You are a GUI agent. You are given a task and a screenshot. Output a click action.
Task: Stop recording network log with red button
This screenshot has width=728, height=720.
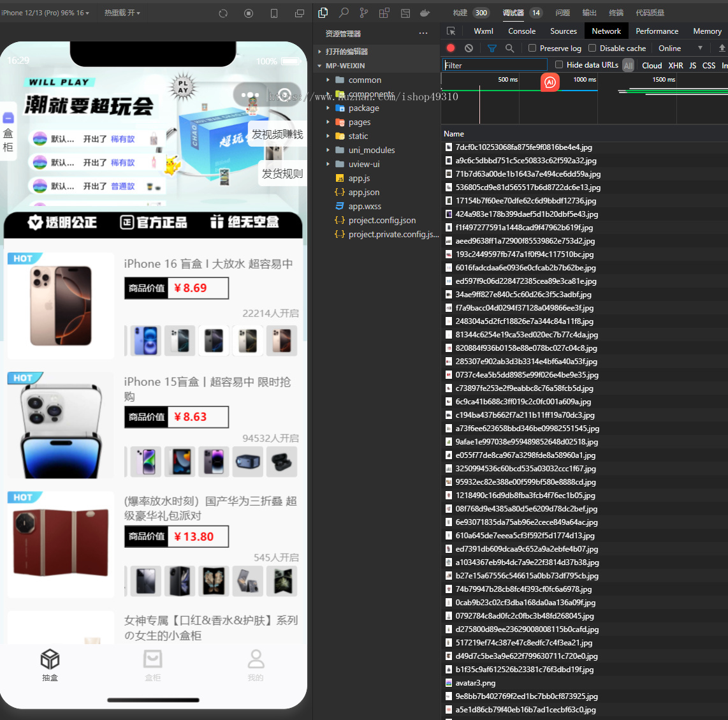tap(450, 48)
